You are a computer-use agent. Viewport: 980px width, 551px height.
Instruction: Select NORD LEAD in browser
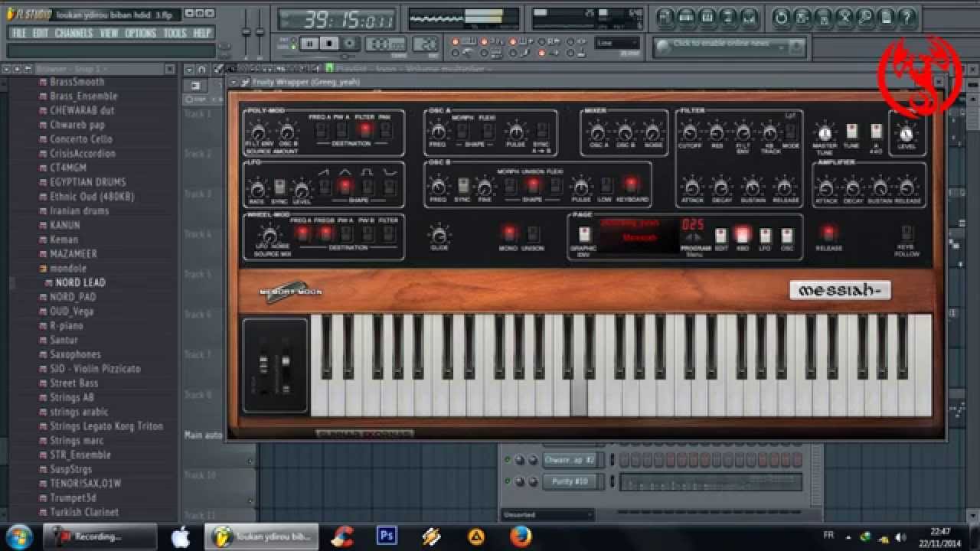(80, 282)
